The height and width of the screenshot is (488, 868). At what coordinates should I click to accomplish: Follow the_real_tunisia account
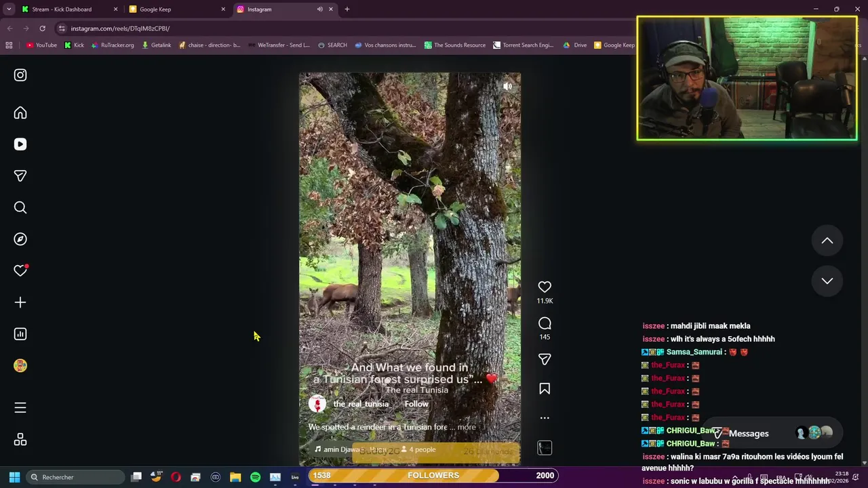click(416, 404)
